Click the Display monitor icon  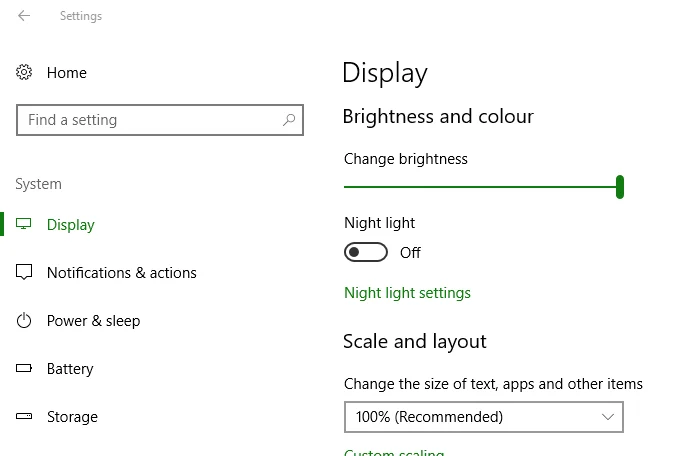point(25,225)
